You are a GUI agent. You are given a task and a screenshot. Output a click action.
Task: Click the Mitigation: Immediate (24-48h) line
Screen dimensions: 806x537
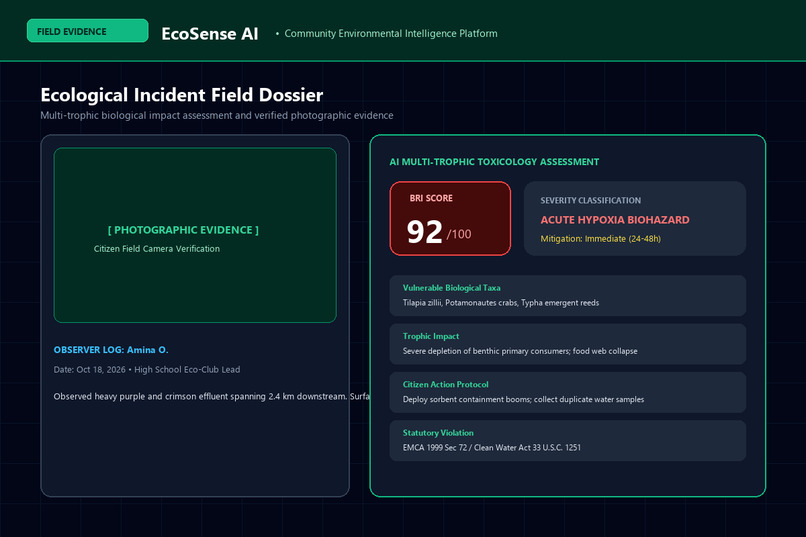tap(600, 238)
